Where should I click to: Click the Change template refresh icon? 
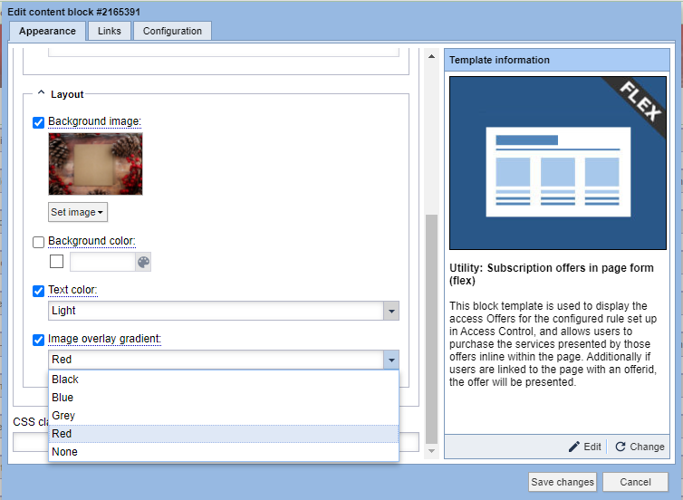click(620, 447)
